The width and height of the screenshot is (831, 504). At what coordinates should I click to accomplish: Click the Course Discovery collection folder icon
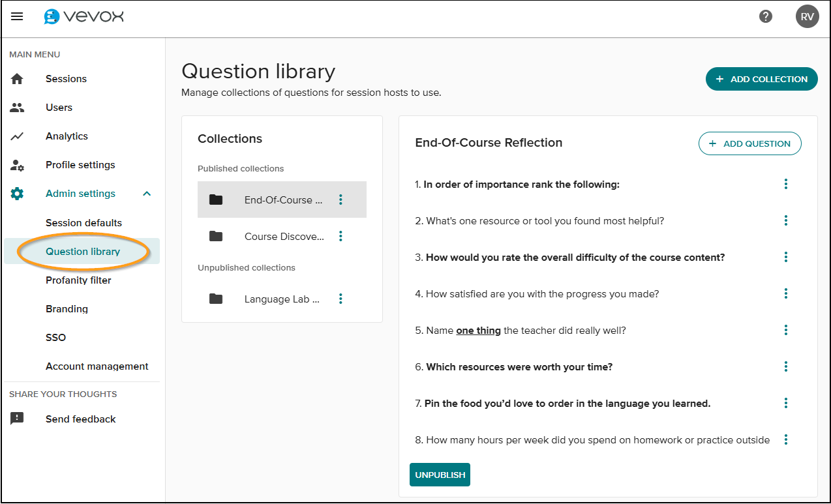[x=216, y=236]
